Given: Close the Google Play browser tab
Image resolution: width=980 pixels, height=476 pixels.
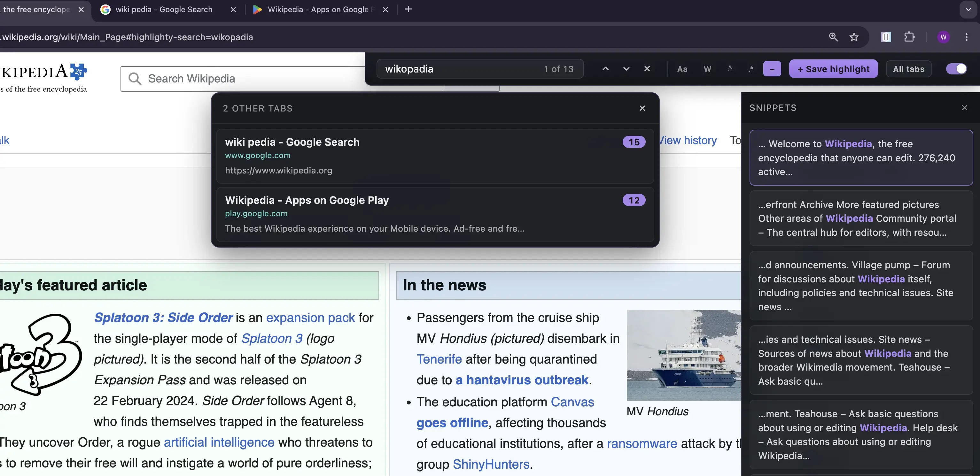Looking at the screenshot, I should click(x=385, y=10).
